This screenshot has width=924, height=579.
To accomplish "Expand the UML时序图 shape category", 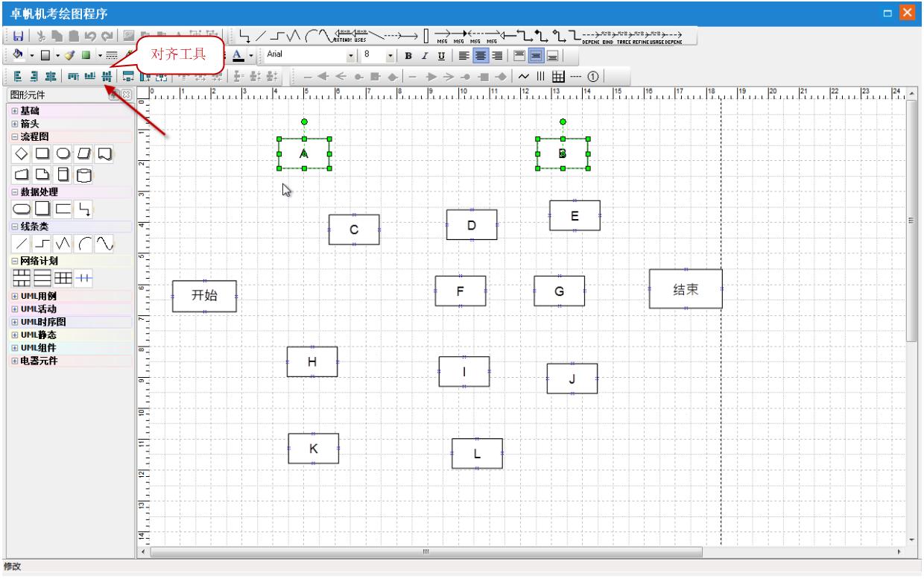I will [15, 322].
